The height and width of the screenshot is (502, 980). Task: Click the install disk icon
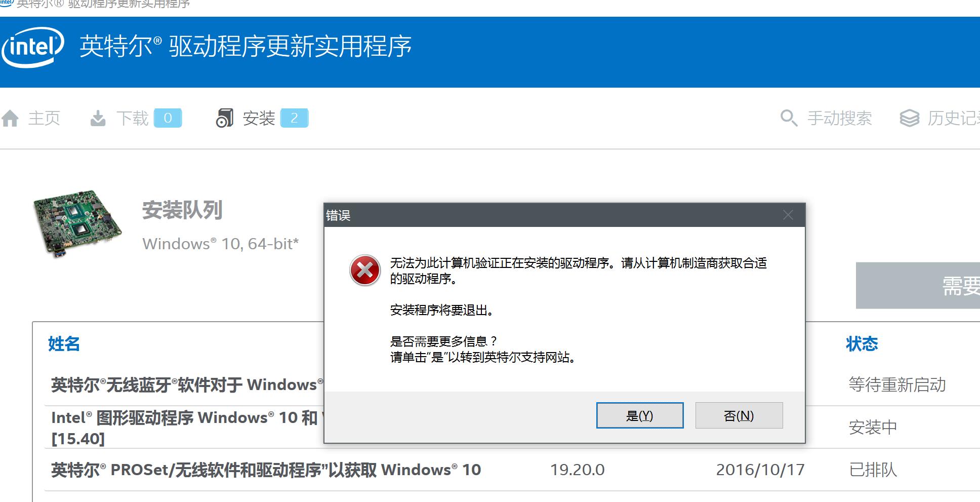coord(224,118)
